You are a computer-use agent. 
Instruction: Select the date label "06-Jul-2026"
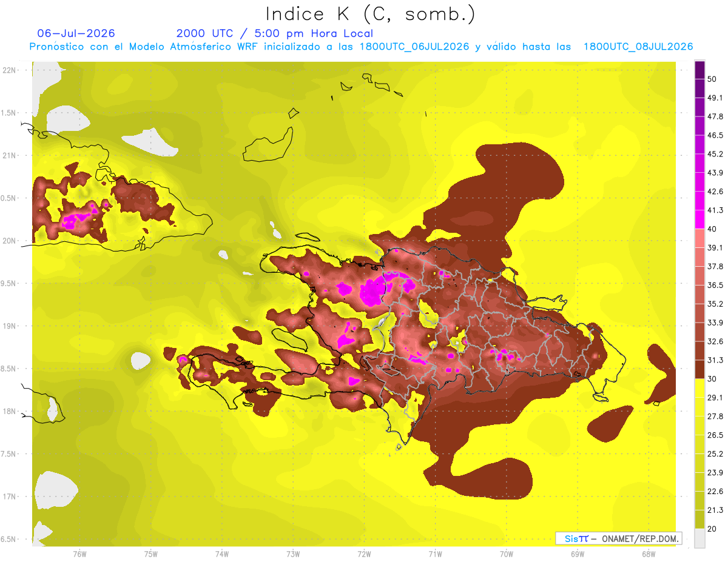click(76, 33)
